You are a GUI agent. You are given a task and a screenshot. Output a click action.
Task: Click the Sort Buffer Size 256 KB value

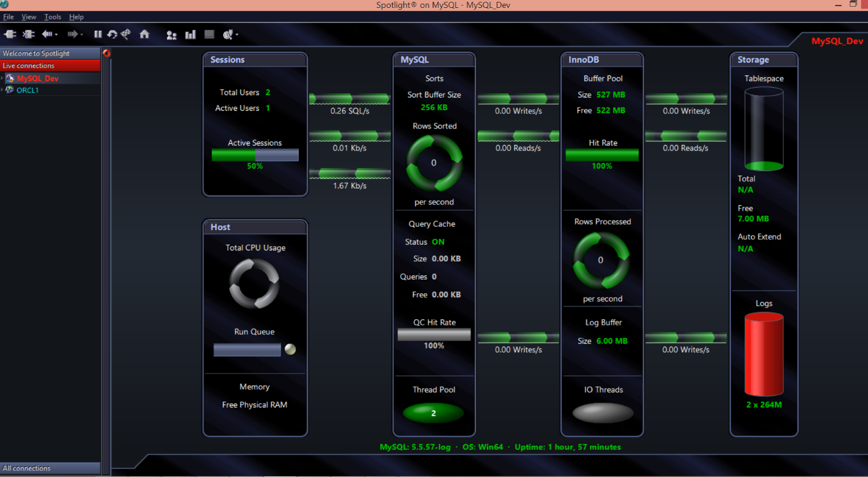click(434, 108)
